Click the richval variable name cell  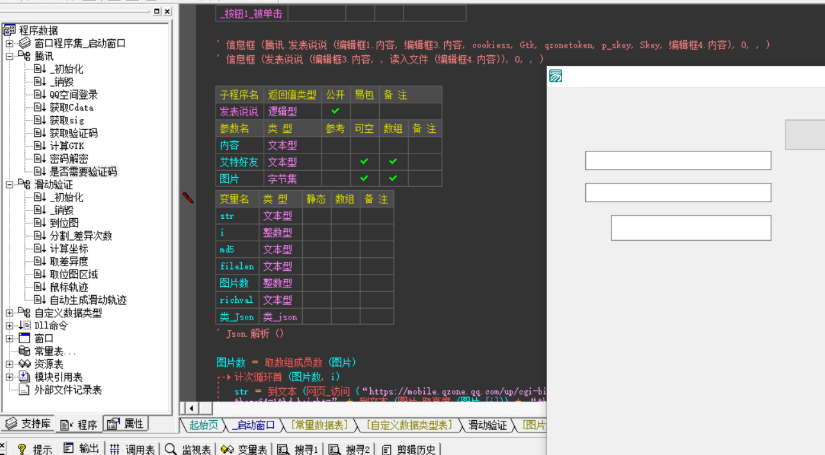(x=237, y=300)
